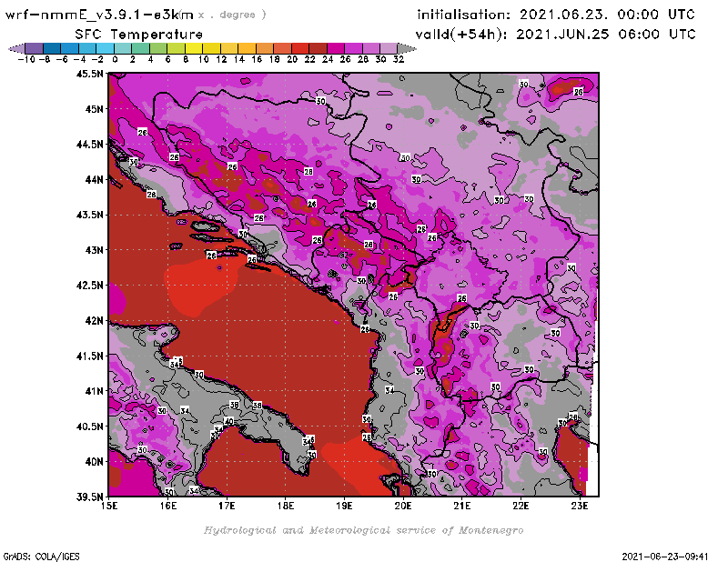Click the 'wrf-nmmE_v3.9.1-e3km' model name
728x562 pixels.
pos(99,15)
